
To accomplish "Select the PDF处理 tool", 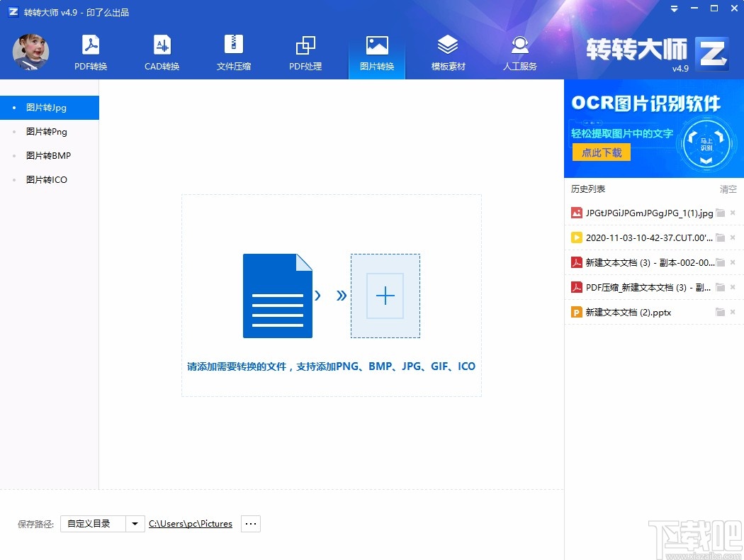I will (x=305, y=50).
